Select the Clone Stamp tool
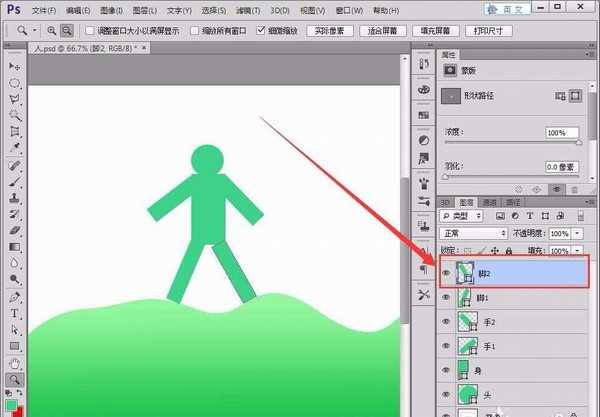Image resolution: width=600 pixels, height=417 pixels. [15, 198]
